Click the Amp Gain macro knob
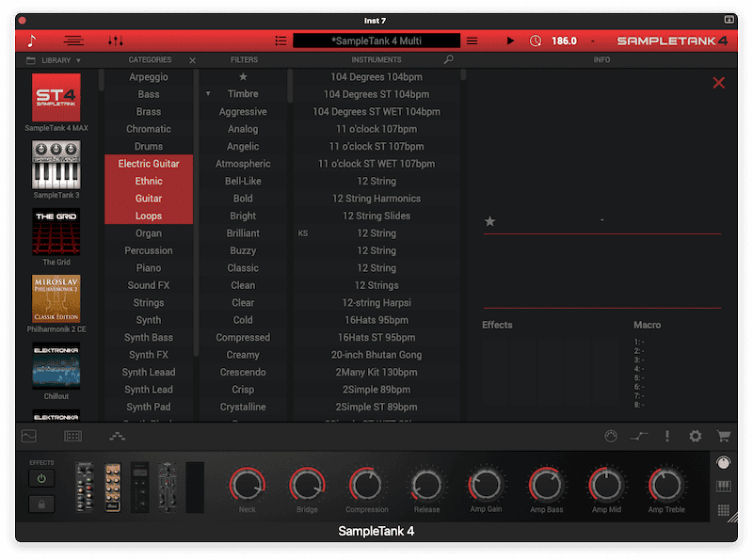 click(x=486, y=485)
